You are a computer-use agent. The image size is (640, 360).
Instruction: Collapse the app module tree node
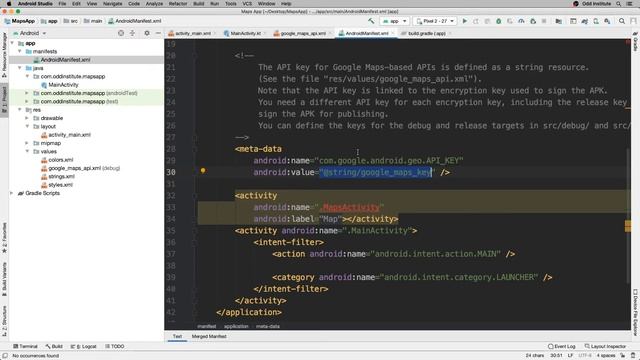12,43
